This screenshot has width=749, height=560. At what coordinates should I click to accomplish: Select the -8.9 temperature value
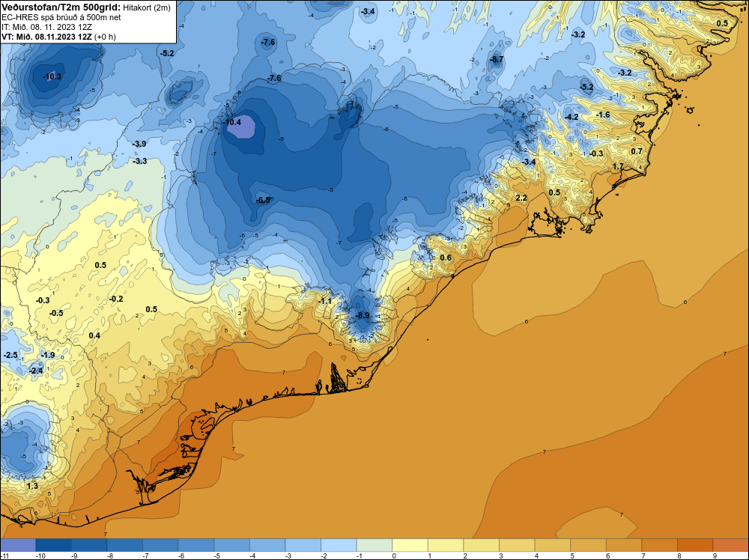coord(362,316)
